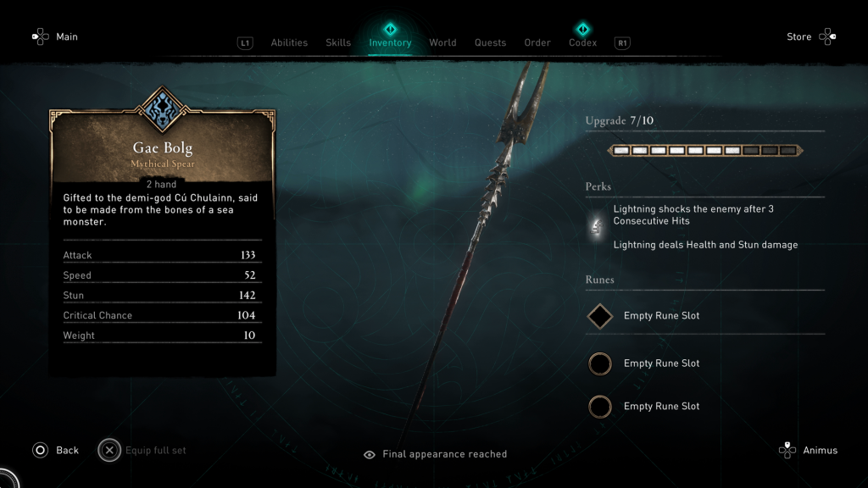Click the L1 shoulder button icon
Viewport: 868px width, 488px height.
tap(245, 43)
